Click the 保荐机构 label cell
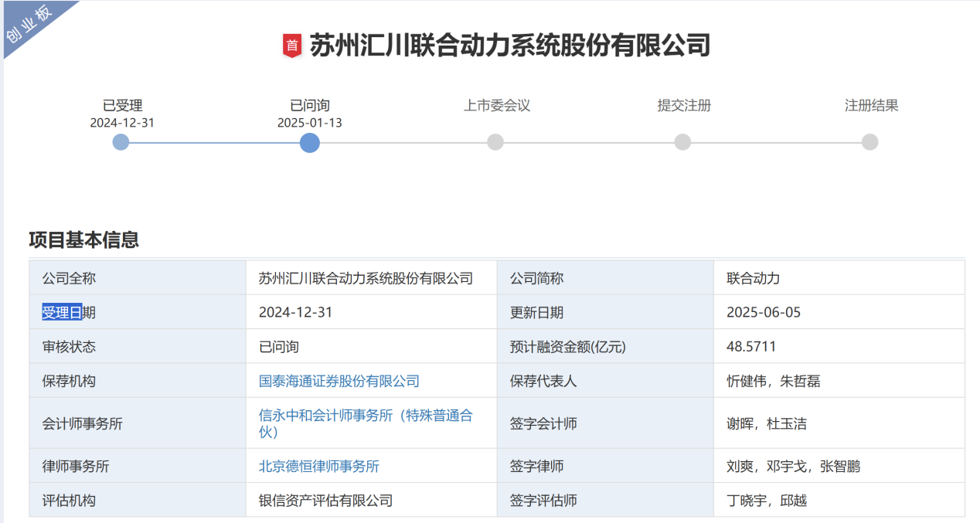Viewport: 980px width, 523px height. pos(138,381)
